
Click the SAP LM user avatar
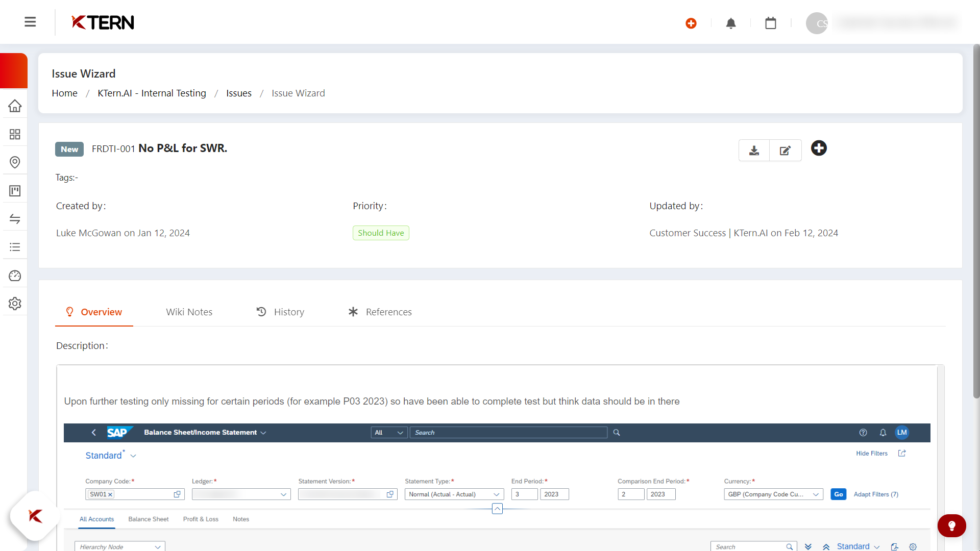pyautogui.click(x=902, y=433)
